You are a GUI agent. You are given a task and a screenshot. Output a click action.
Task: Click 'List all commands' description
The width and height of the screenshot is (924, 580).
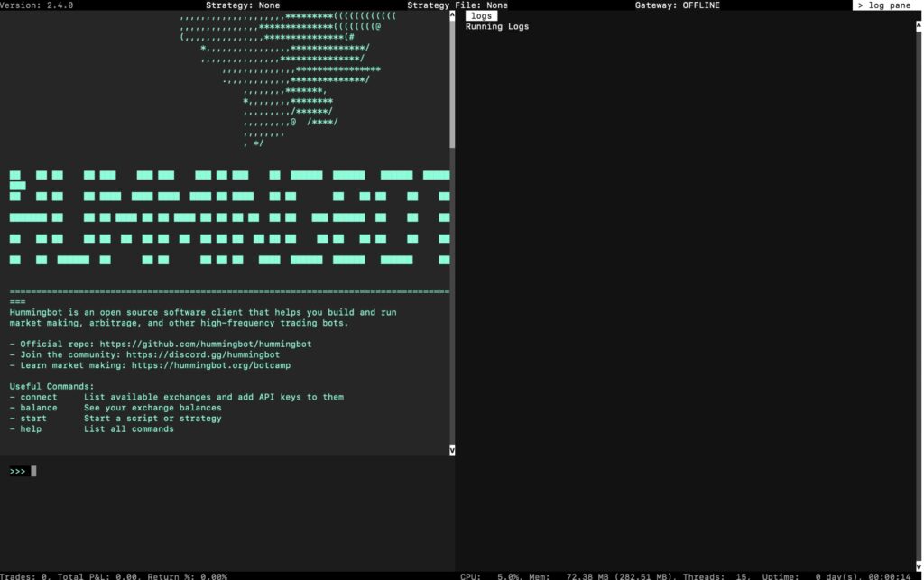point(128,428)
